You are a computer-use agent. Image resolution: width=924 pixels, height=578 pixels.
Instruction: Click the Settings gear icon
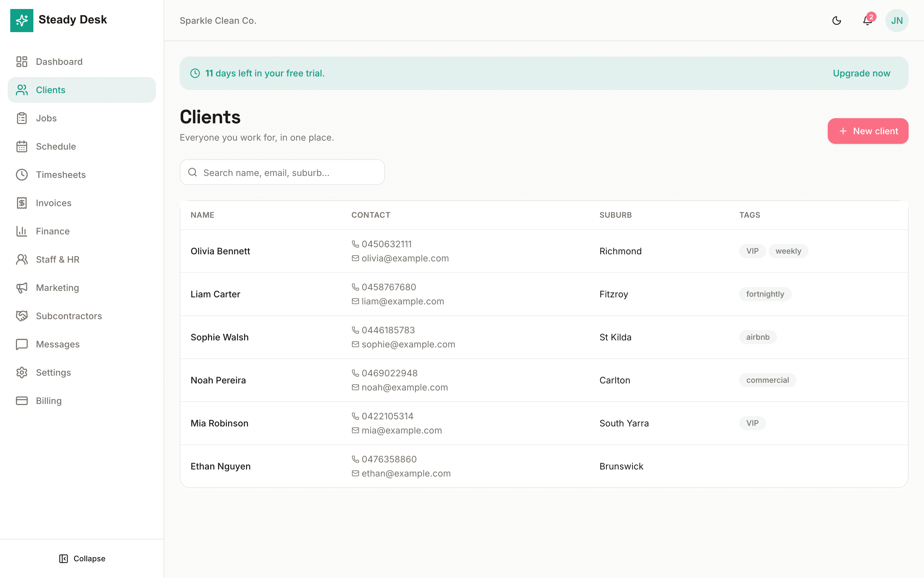point(22,373)
